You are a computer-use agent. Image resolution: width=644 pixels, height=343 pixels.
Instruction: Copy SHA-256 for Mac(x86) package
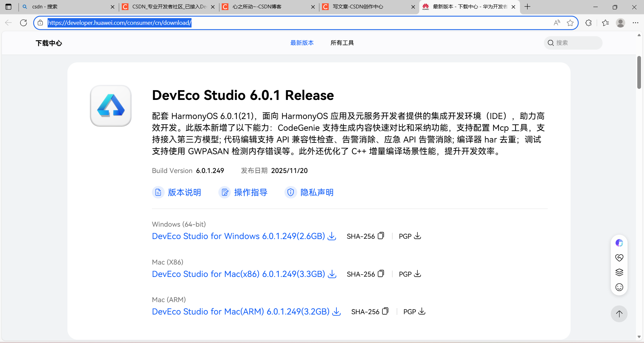point(381,274)
